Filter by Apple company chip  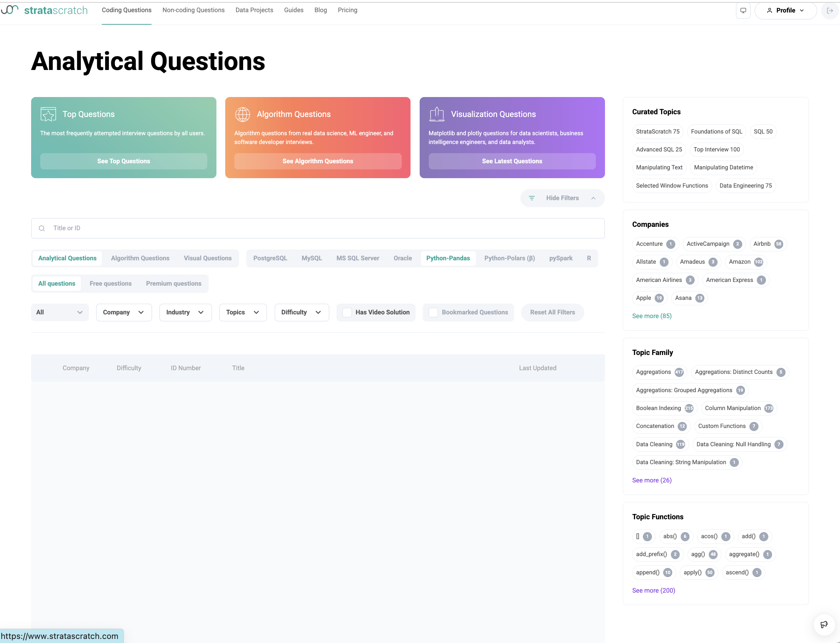(x=649, y=298)
